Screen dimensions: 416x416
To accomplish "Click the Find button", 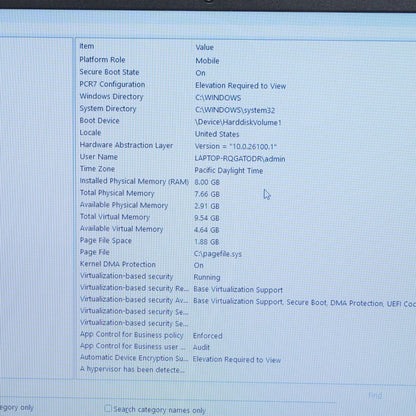I will (375, 395).
